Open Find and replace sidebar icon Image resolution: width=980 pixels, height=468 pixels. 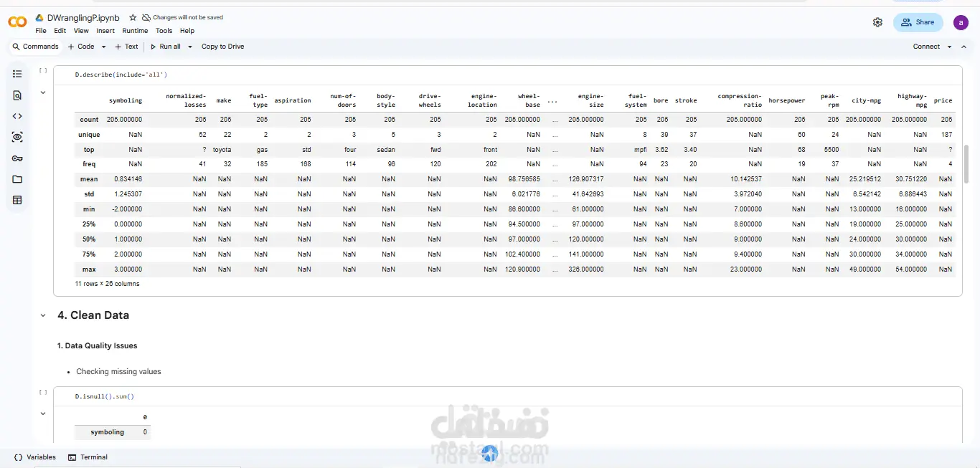coord(17,95)
